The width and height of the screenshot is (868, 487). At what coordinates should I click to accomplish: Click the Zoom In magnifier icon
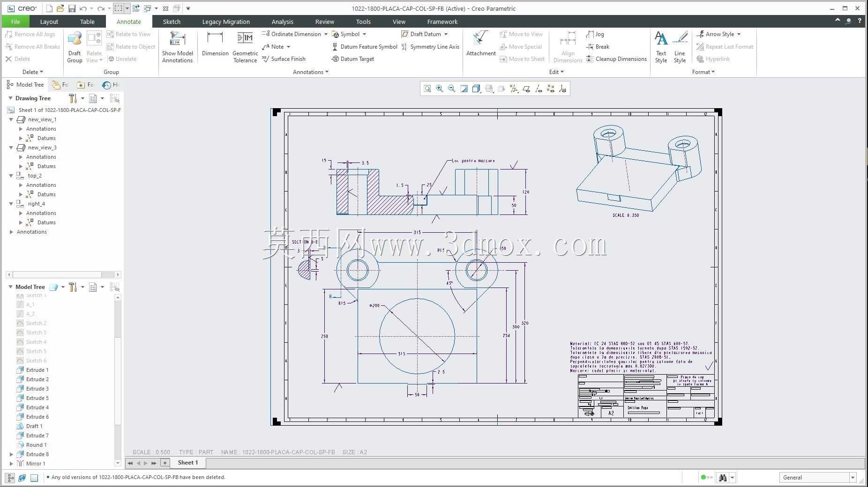coord(440,89)
